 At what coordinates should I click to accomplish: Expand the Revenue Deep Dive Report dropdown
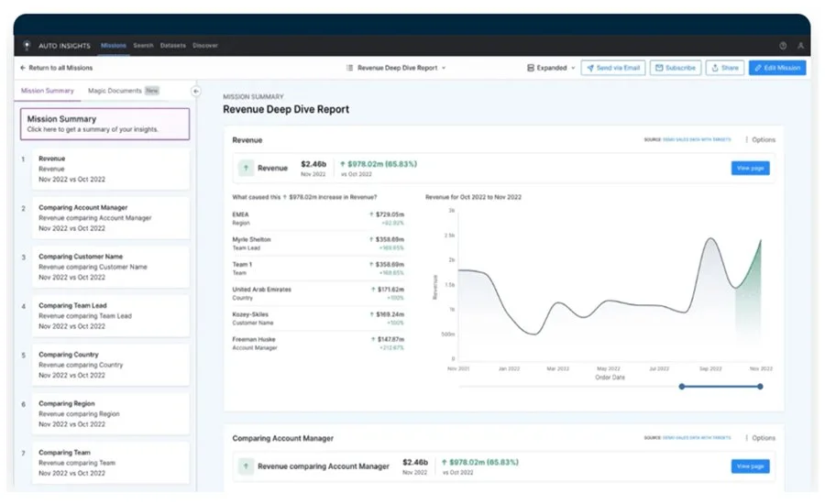coord(396,68)
